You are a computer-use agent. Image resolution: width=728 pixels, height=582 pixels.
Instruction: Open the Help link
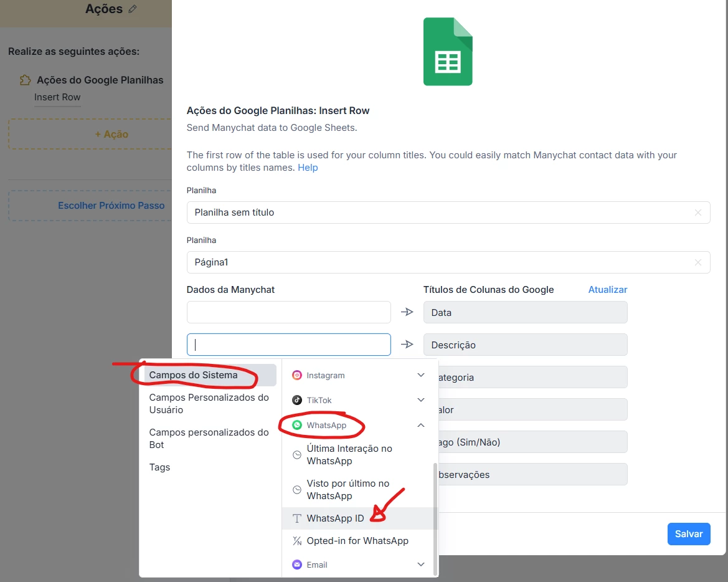point(308,168)
